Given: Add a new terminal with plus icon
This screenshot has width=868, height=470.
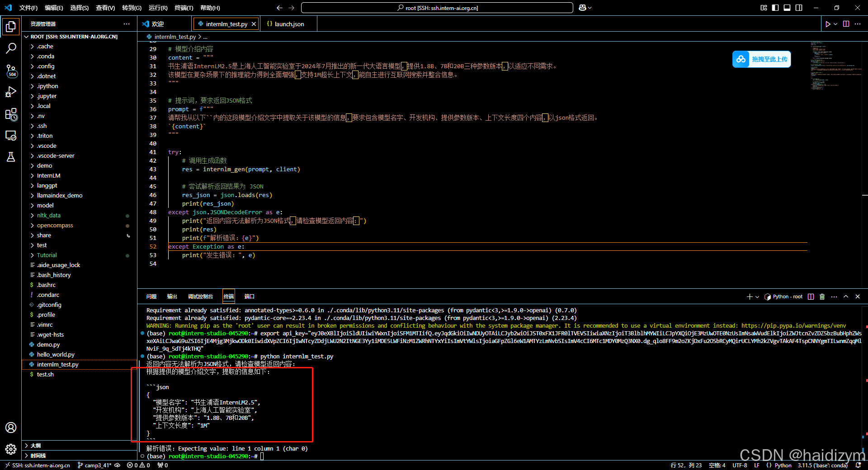Looking at the screenshot, I should (750, 296).
